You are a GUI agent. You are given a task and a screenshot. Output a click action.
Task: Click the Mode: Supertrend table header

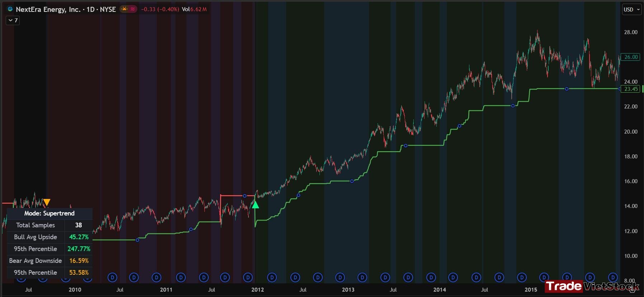(x=49, y=213)
